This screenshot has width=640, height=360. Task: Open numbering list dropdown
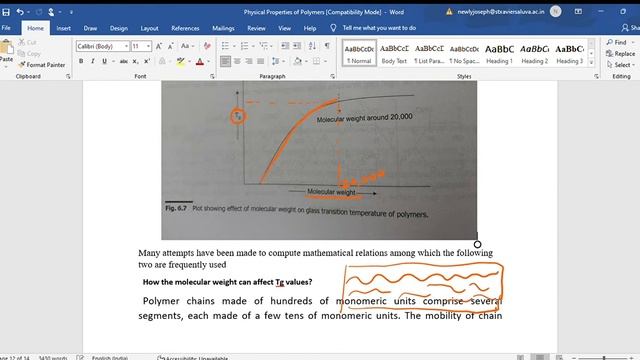pyautogui.click(x=253, y=46)
